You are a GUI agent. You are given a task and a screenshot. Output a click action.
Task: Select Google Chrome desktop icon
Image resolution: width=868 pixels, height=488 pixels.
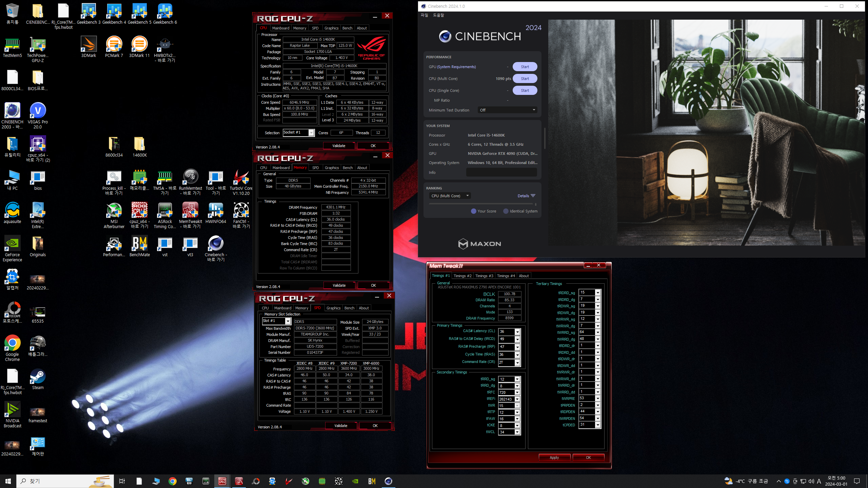tap(13, 348)
